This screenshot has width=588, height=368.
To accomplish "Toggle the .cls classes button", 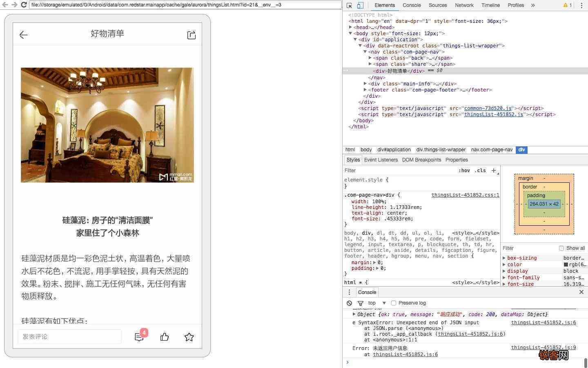I will point(480,171).
